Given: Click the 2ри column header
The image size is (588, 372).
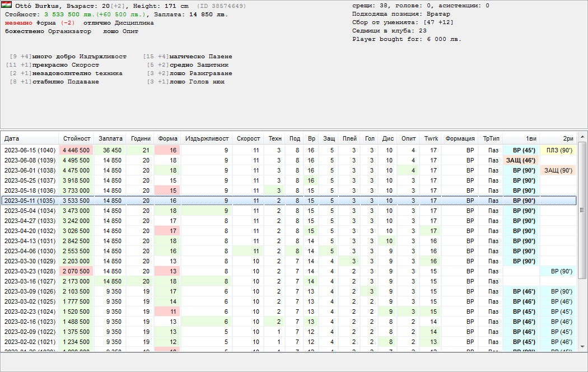Looking at the screenshot, I should [568, 138].
